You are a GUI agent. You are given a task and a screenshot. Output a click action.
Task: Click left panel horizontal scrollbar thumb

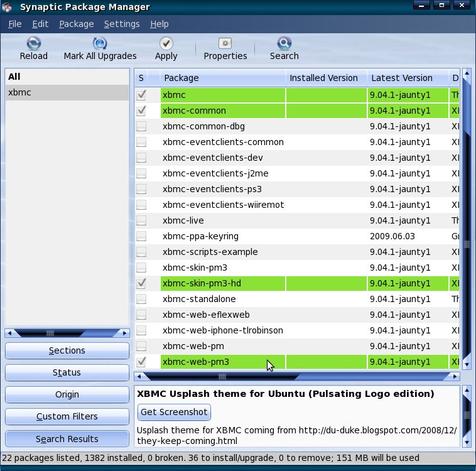click(50, 333)
